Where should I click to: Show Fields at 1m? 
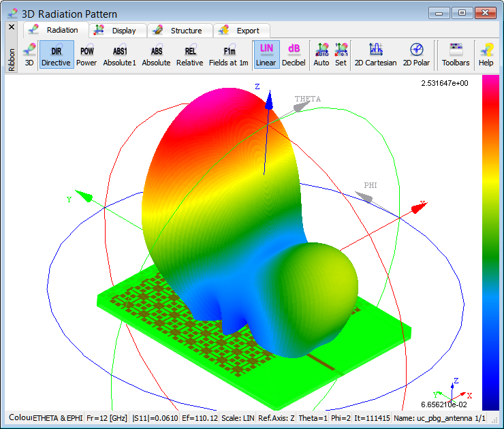tap(230, 54)
